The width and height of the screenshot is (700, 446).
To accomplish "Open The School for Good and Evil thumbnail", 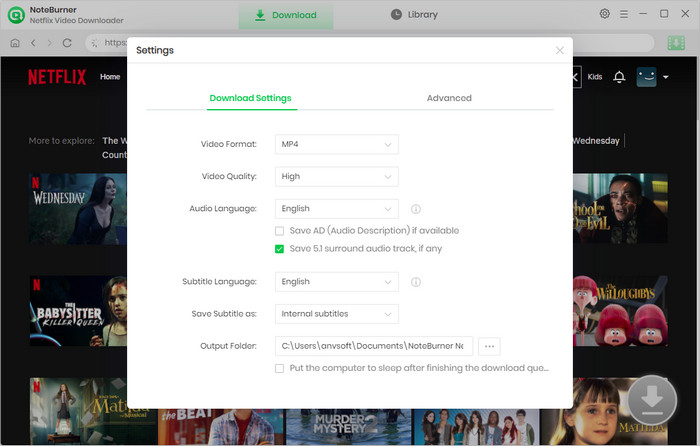I will (x=620, y=209).
